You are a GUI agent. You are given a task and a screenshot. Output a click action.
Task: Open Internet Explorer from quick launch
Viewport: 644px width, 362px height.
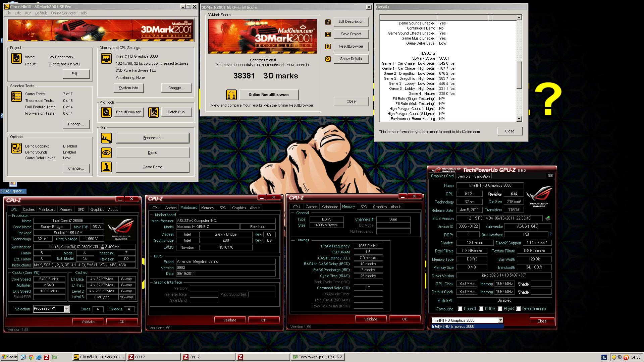(x=39, y=357)
